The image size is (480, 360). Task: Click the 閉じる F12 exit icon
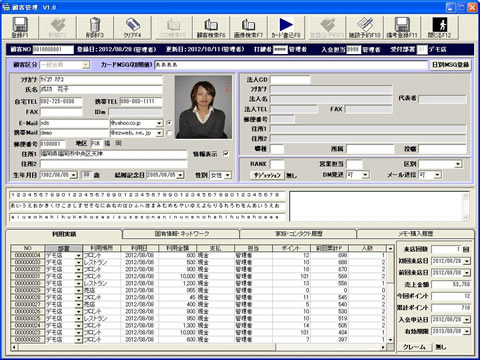[x=439, y=27]
